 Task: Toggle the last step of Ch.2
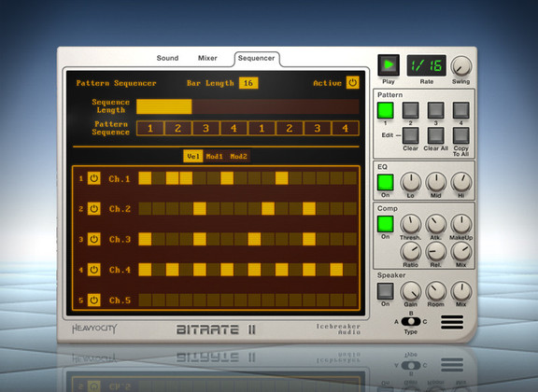[x=350, y=208]
